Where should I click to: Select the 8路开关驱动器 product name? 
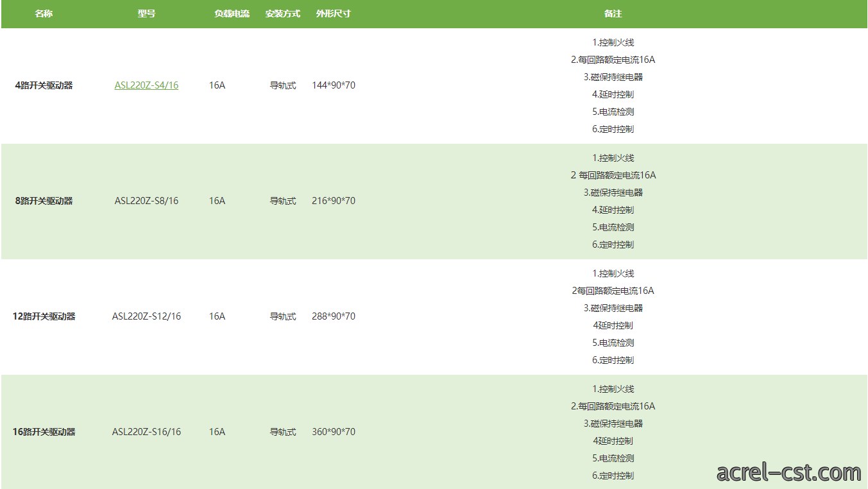(44, 201)
